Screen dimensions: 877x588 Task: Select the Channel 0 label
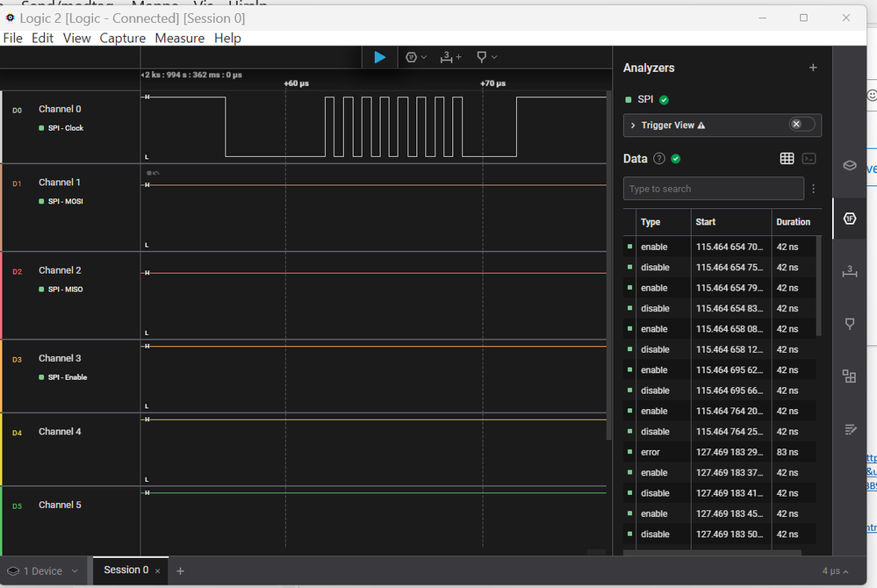tap(60, 109)
